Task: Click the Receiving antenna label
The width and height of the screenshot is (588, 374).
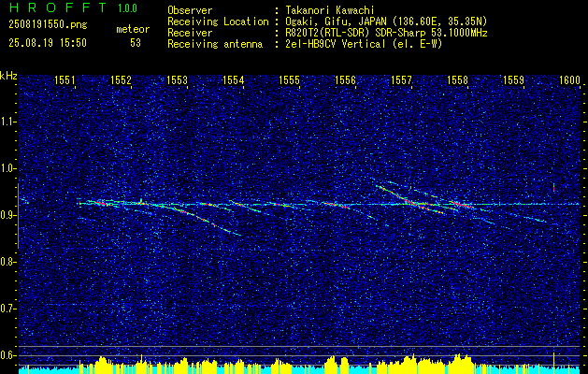Action: (x=215, y=44)
